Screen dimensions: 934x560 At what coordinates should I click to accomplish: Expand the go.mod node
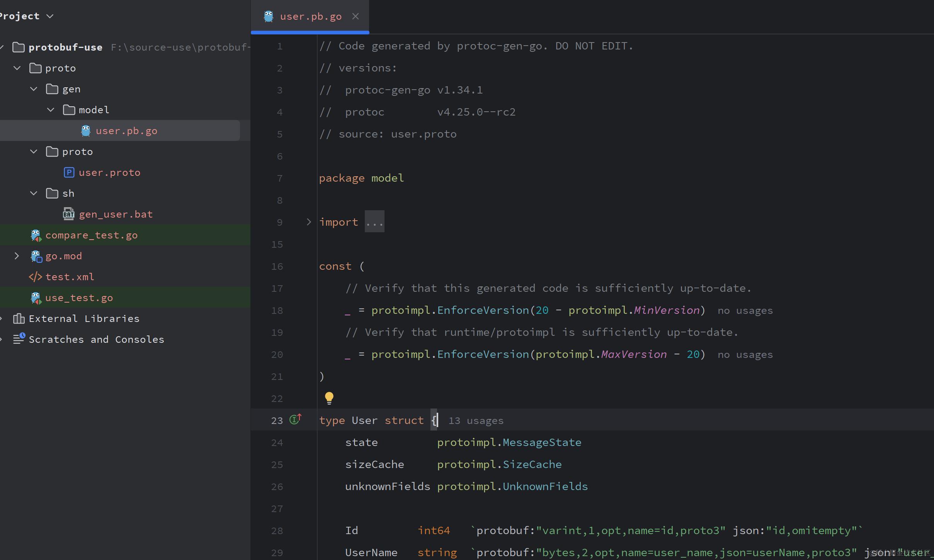(17, 256)
